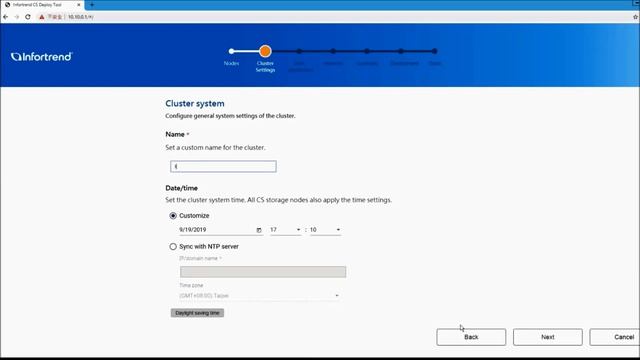The image size is (640, 360).
Task: Click the NTP IP/domain name field
Action: 263,272
